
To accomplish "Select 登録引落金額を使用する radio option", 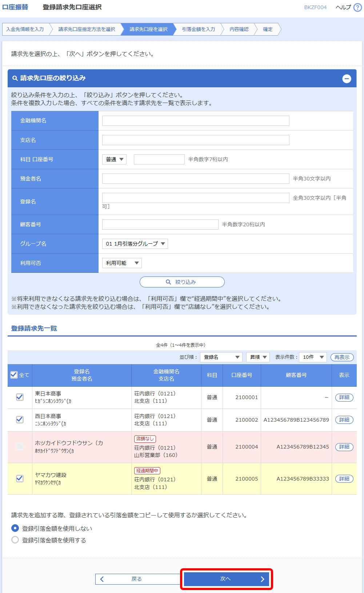I will click(15, 540).
